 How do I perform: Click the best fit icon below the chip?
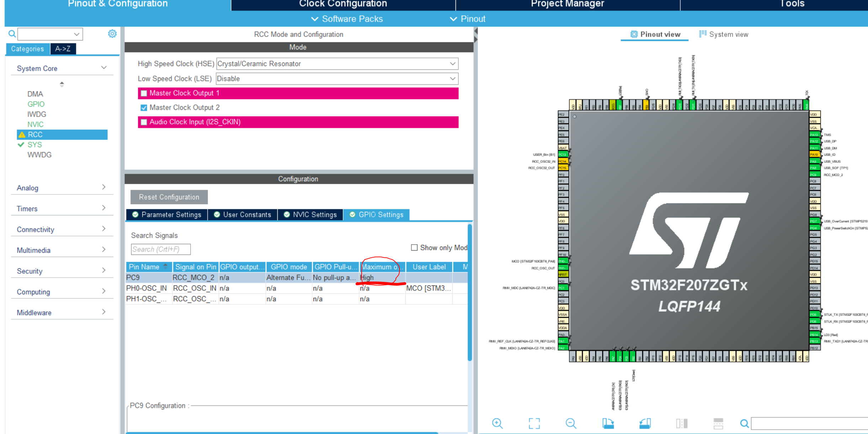pyautogui.click(x=534, y=423)
